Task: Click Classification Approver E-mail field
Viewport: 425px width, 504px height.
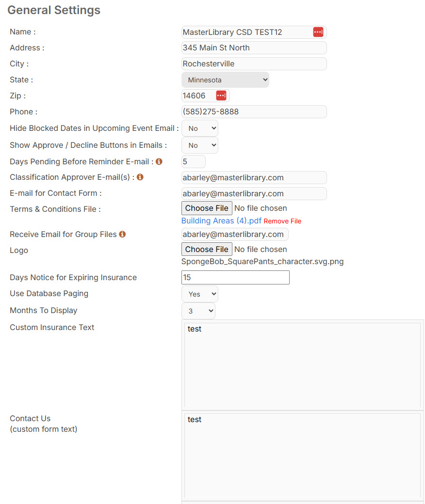Action: 254,178
